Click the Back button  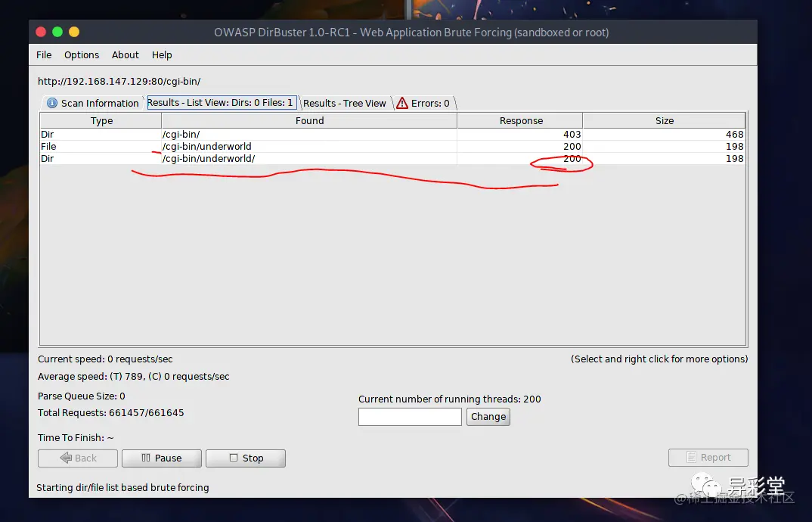(x=79, y=458)
